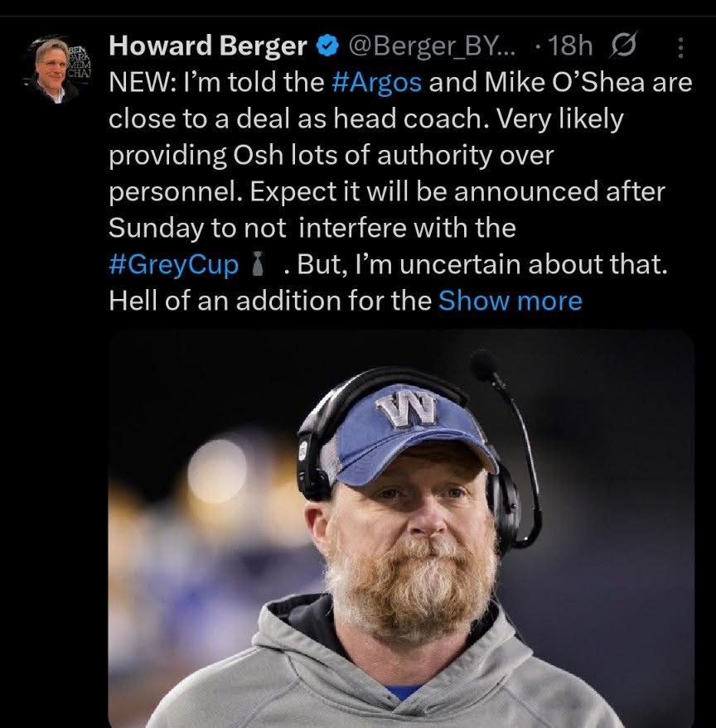Tap the Grok slash icon on the post

[x=620, y=48]
